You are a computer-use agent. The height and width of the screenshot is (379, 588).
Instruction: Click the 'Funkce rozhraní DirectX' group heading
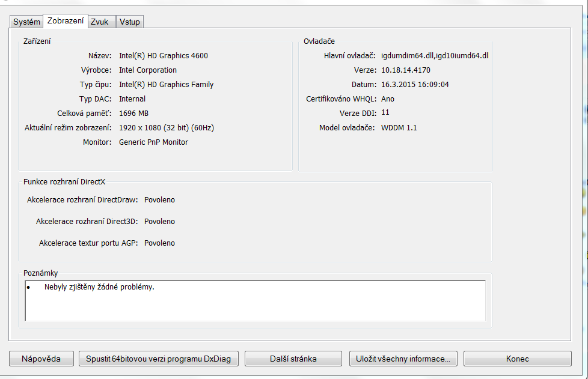[64, 181]
